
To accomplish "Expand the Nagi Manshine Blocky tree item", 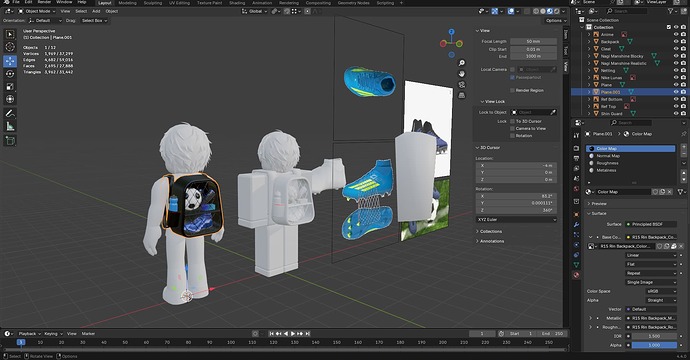I will [589, 56].
